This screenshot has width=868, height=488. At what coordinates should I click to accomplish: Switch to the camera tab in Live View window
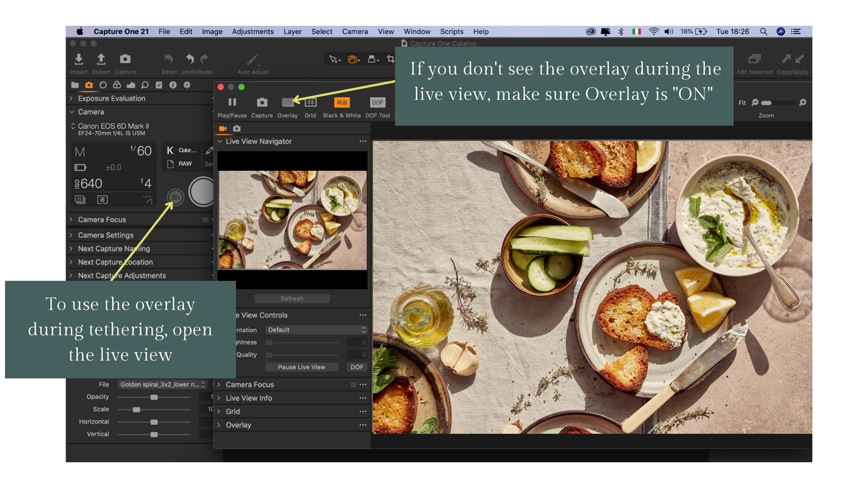(x=236, y=129)
